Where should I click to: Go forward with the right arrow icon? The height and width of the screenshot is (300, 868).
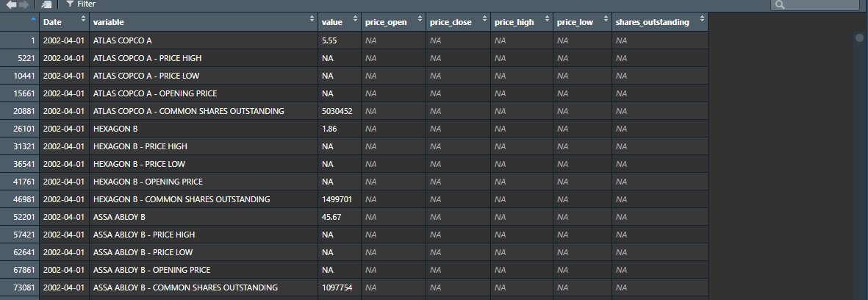coord(24,4)
